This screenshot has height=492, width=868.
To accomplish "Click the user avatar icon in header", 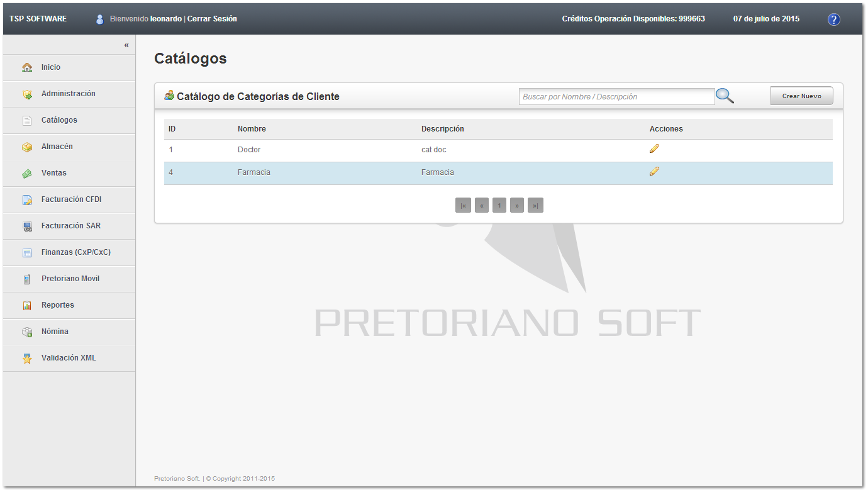I will point(99,19).
